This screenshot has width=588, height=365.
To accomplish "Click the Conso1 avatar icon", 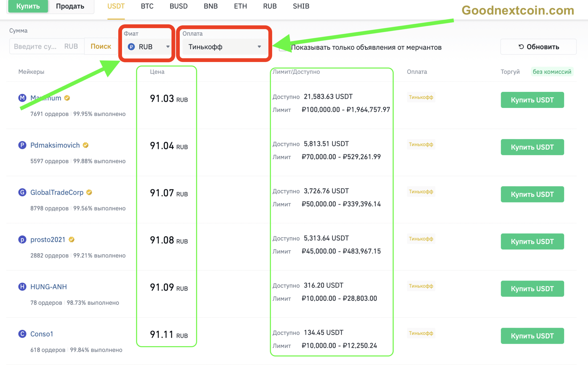I will (22, 334).
